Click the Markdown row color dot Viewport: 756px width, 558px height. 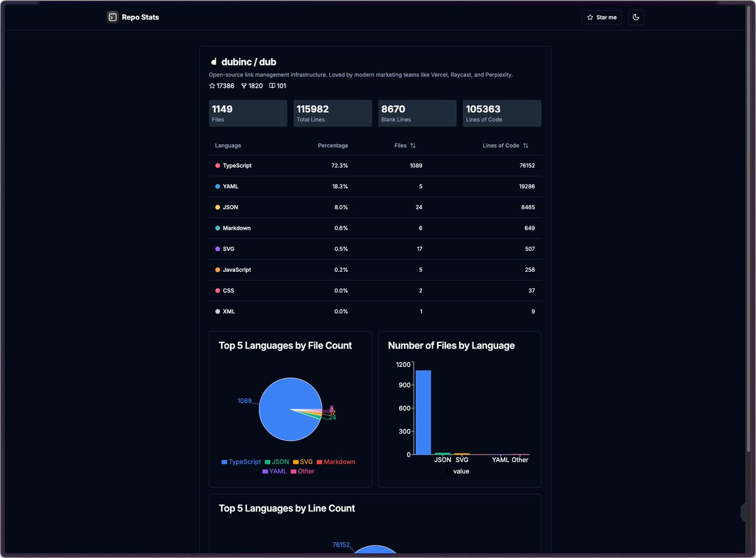218,228
